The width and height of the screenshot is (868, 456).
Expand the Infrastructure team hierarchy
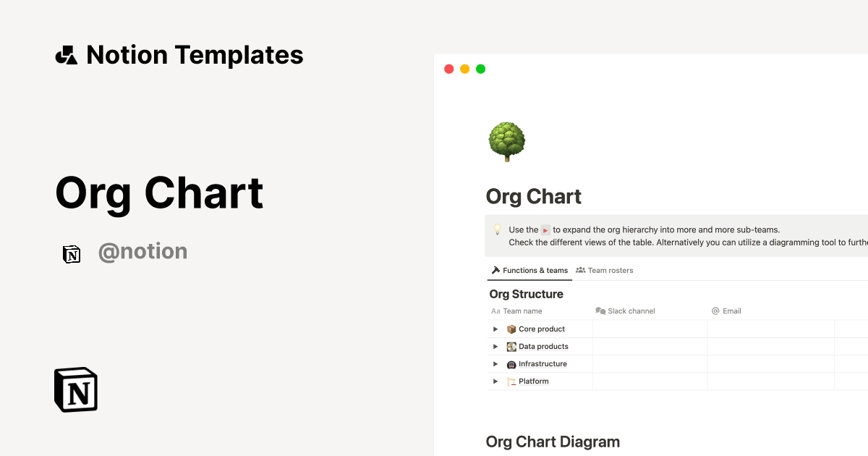495,363
